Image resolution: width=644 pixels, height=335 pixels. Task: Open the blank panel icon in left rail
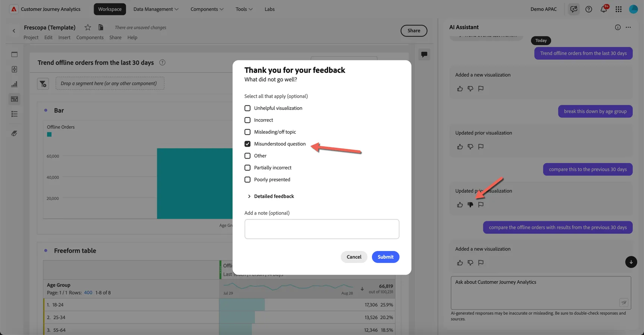[14, 54]
